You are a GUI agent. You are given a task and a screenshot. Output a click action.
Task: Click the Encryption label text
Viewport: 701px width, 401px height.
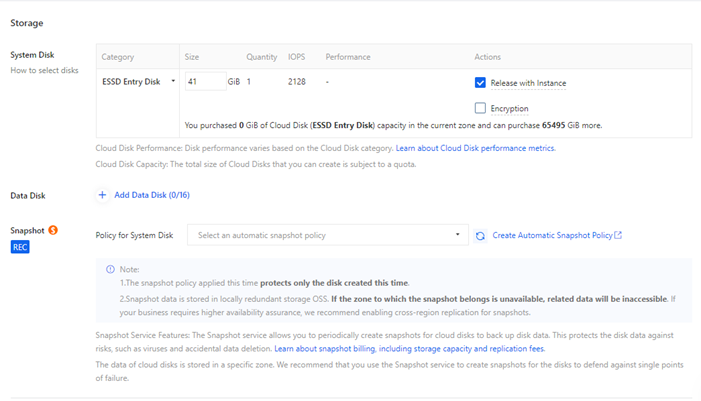tap(509, 109)
